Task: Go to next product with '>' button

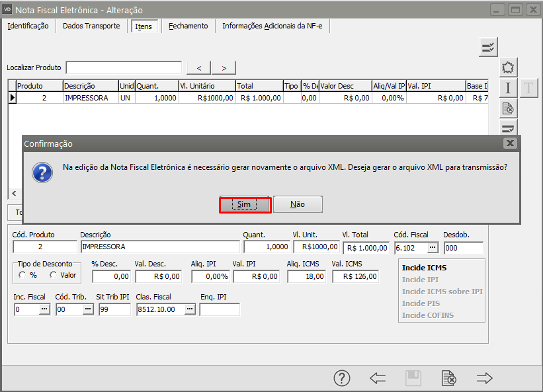Action: click(224, 67)
